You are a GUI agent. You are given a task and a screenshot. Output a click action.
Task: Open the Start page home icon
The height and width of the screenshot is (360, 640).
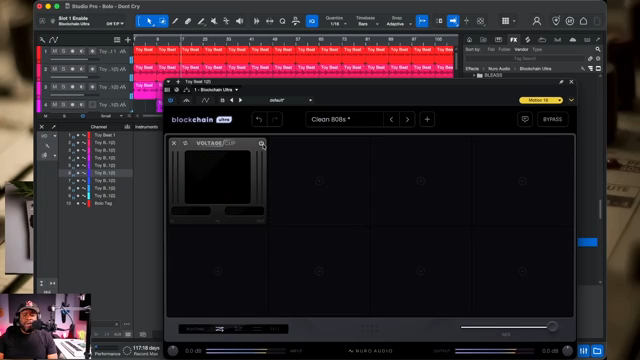[x=583, y=21]
